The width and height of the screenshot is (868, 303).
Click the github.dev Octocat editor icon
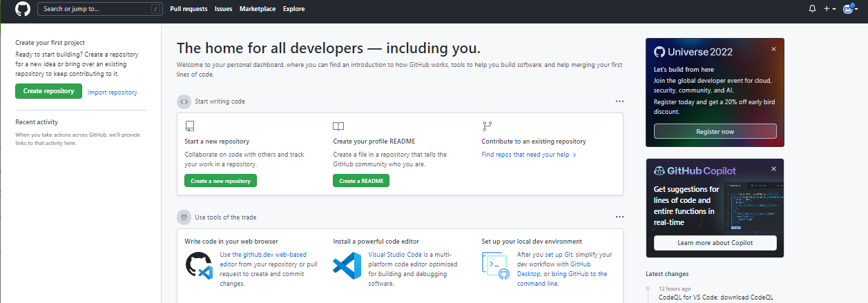(199, 265)
